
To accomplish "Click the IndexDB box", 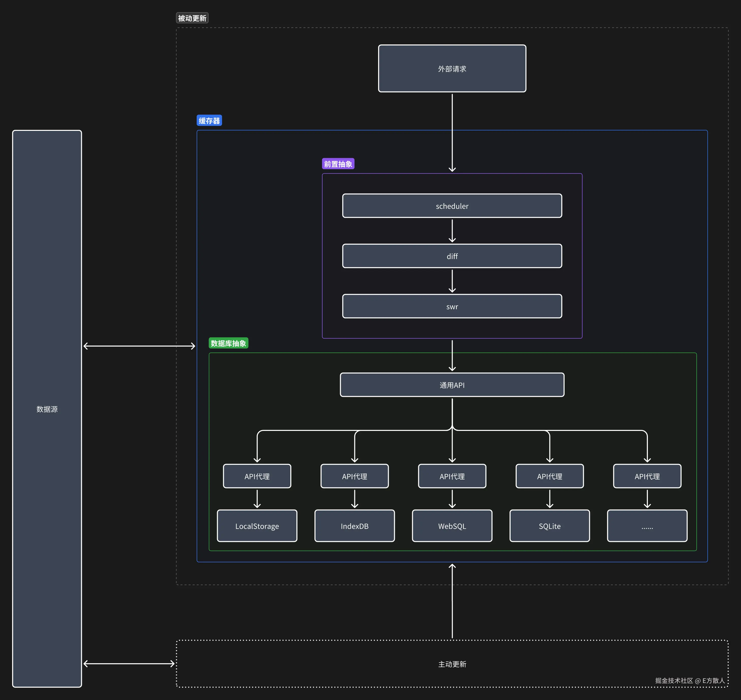I will (354, 526).
